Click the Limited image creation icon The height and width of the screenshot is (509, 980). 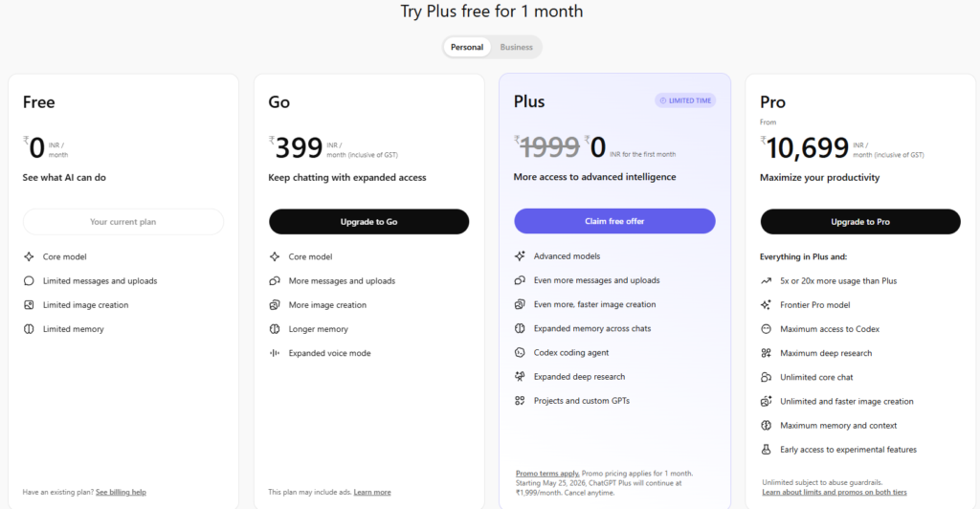pyautogui.click(x=29, y=305)
